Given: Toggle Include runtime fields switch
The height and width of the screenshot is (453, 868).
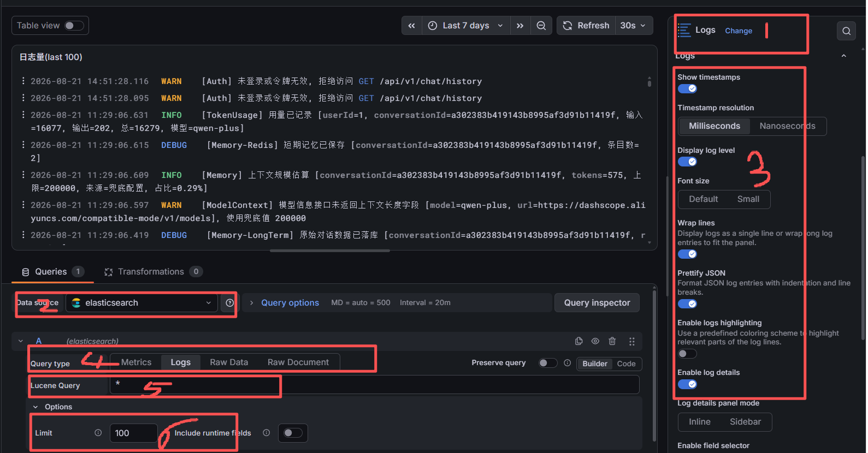Looking at the screenshot, I should tap(293, 433).
